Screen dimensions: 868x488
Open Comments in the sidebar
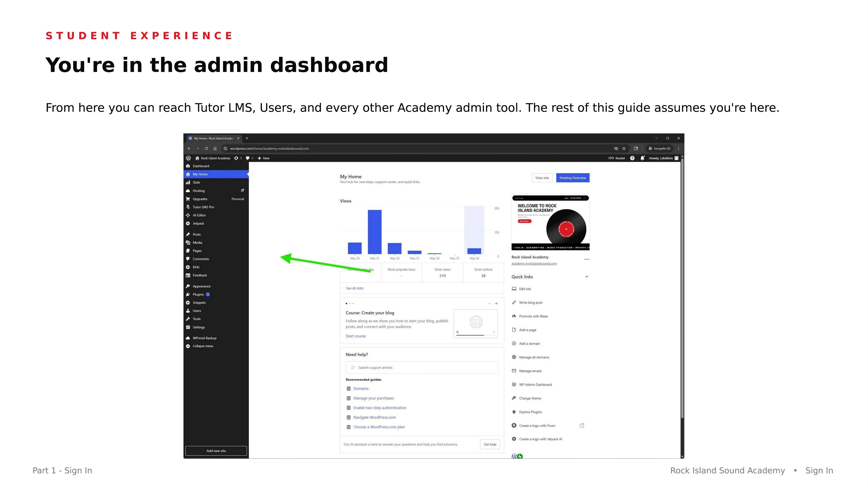[x=216, y=259]
